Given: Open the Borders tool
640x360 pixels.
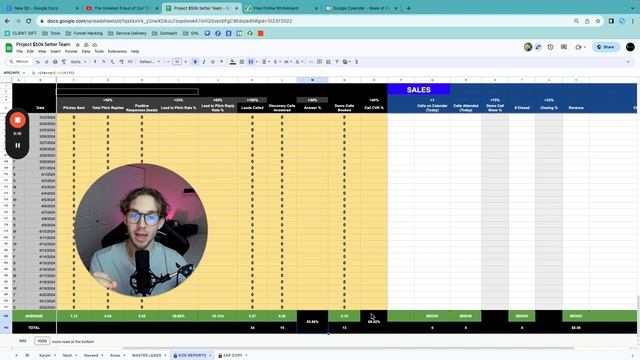Looking at the screenshot, I should 242,62.
